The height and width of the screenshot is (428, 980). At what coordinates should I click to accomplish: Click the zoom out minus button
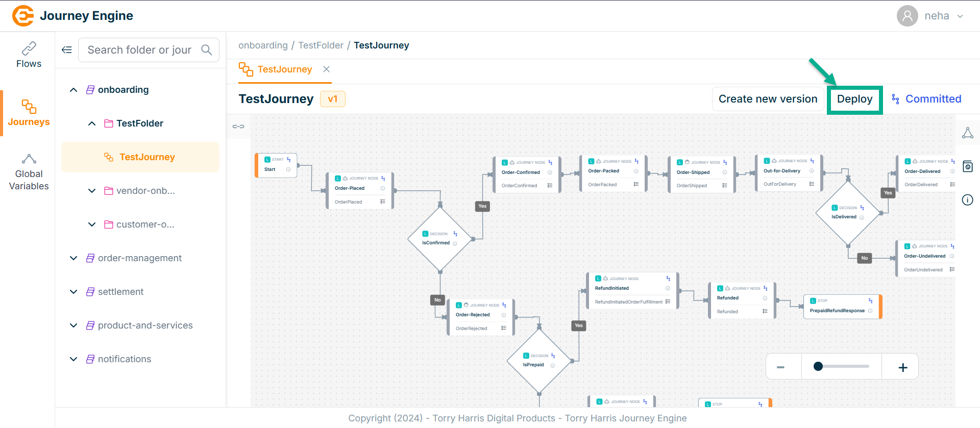tap(780, 367)
